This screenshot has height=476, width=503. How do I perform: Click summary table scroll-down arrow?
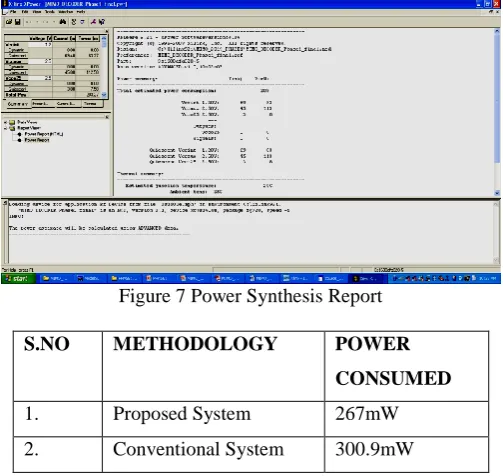pos(104,95)
